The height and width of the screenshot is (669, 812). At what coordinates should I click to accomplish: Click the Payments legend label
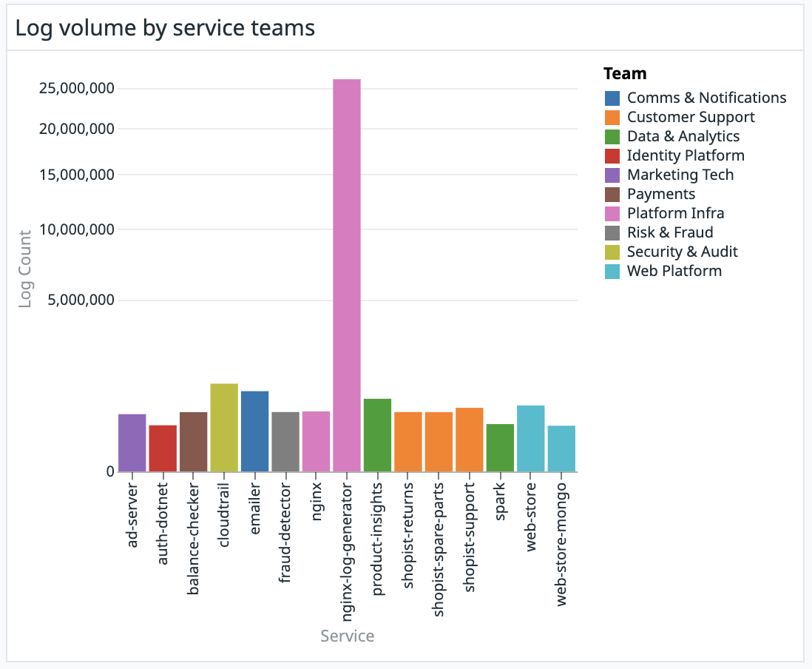tap(660, 194)
